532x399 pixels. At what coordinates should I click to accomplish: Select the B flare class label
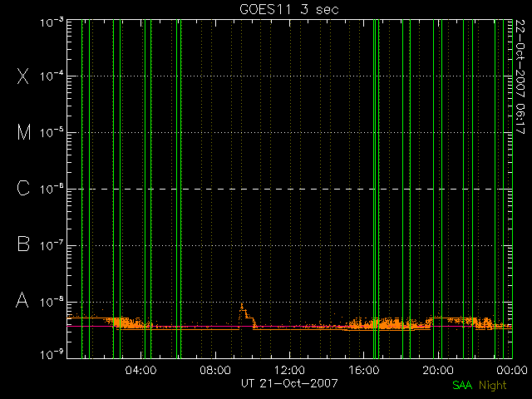[23, 244]
